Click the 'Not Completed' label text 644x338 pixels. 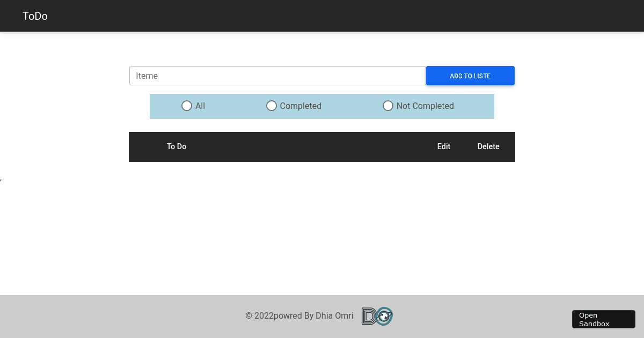pos(425,106)
